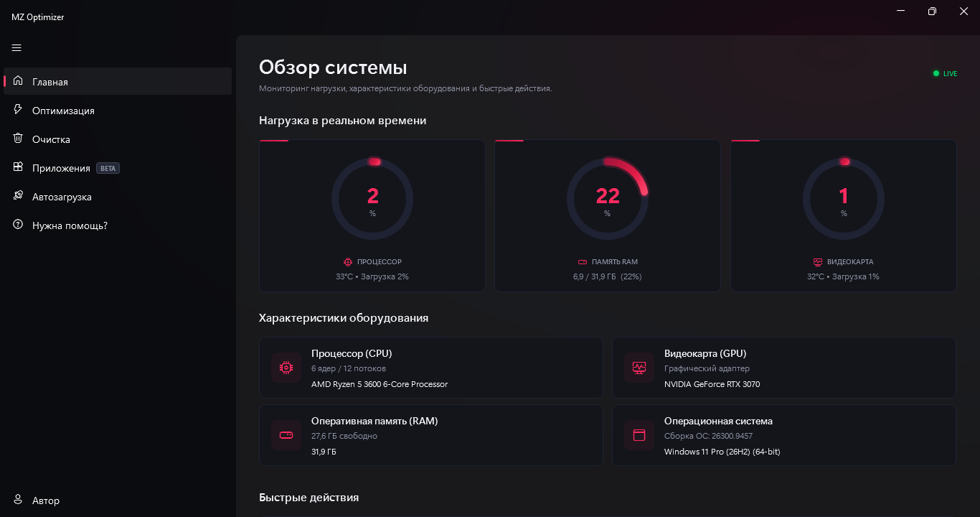Toggle the hamburger menu sidebar
Viewport: 980px width, 517px height.
click(17, 48)
